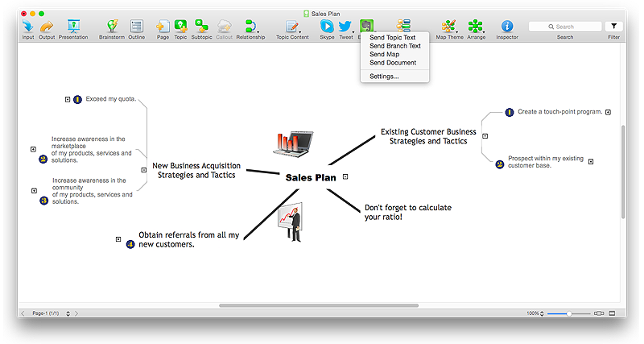644x344 pixels.
Task: Start Presentation mode
Action: (73, 27)
